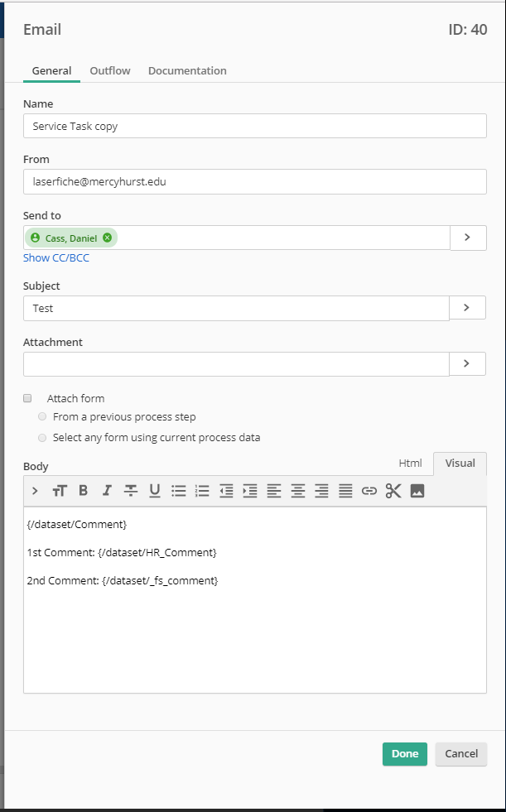Screen dimensions: 506x812
Task: Click the Show CC/BCC link
Action: pyautogui.click(x=56, y=258)
